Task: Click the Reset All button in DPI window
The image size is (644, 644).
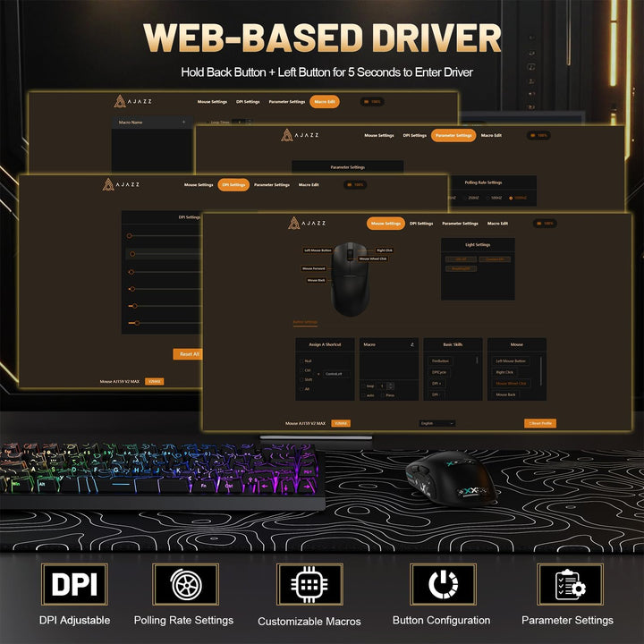Action: pyautogui.click(x=188, y=354)
